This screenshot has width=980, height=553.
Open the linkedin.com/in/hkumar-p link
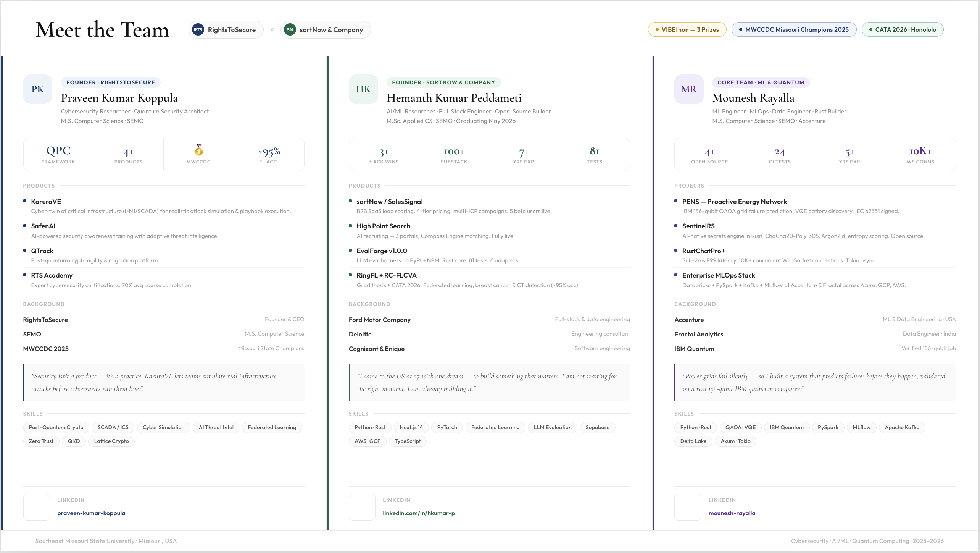point(419,513)
